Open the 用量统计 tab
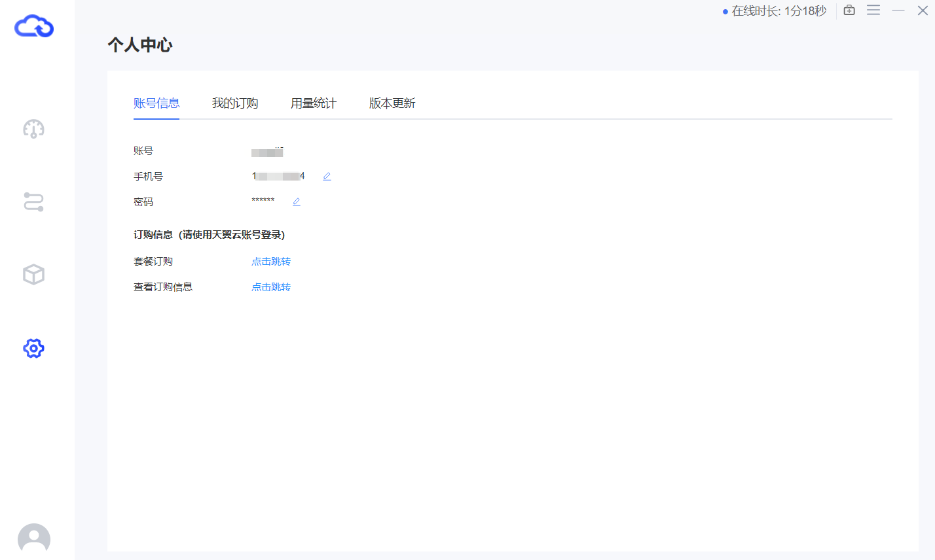 [314, 103]
